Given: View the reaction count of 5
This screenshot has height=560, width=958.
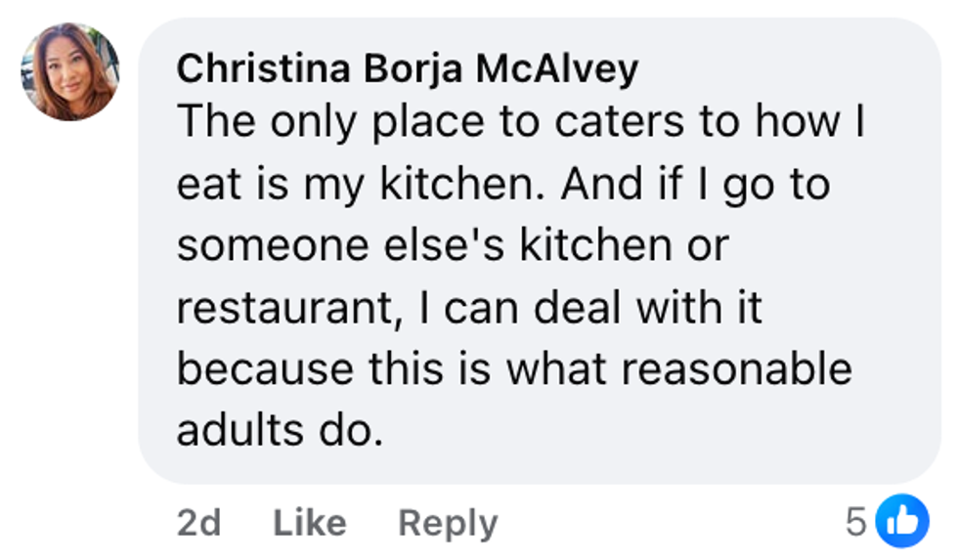Looking at the screenshot, I should click(x=856, y=523).
